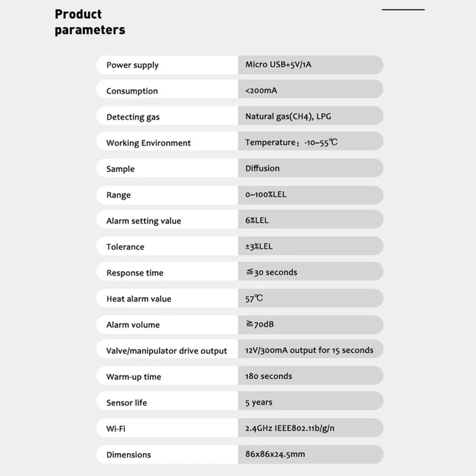Select the "180 seconds" warm-up value
This screenshot has width=476, height=476.
coord(269,376)
